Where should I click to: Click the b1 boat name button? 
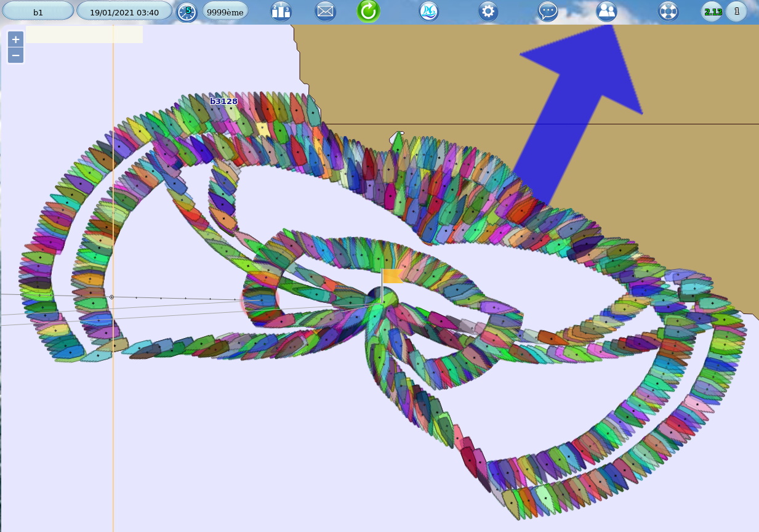(x=38, y=12)
